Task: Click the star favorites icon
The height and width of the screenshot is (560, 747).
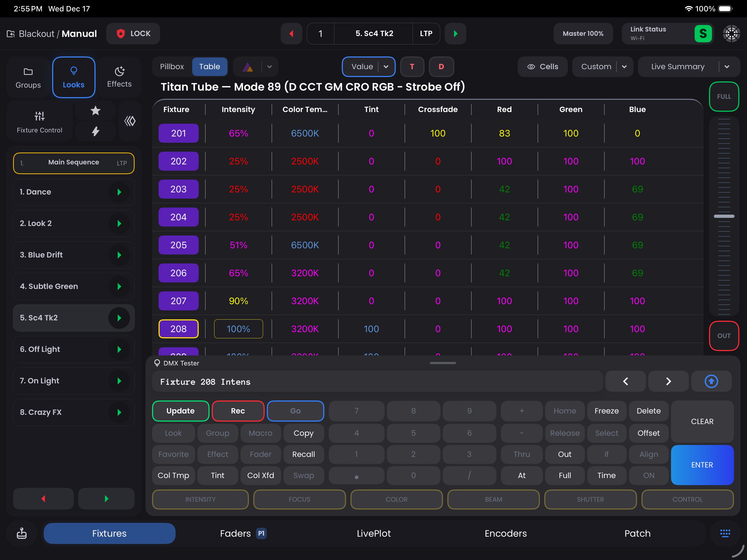Action: pyautogui.click(x=96, y=110)
